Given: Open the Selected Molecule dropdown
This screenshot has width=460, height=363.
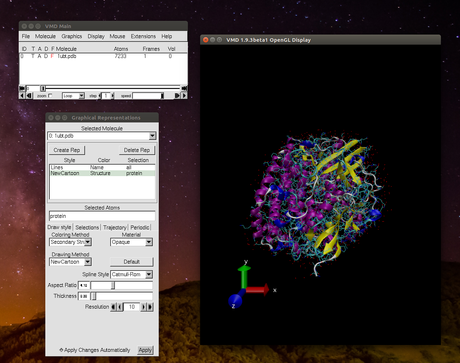Looking at the screenshot, I should [x=102, y=136].
